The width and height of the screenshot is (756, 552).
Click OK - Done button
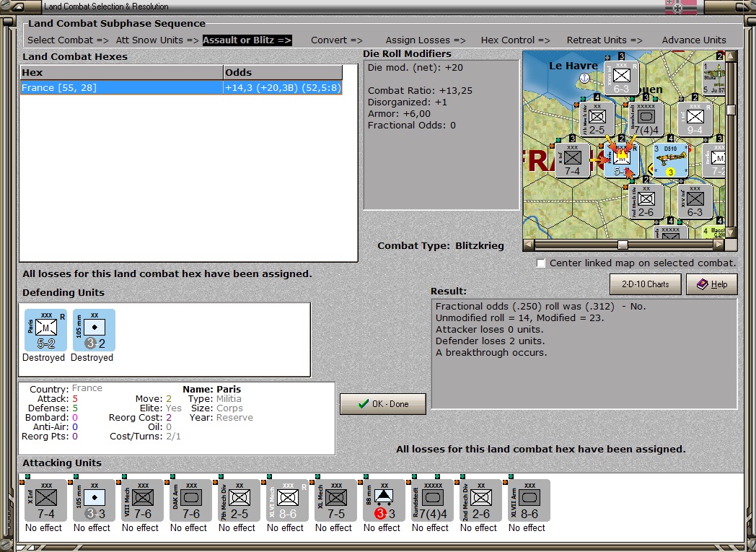pos(383,404)
